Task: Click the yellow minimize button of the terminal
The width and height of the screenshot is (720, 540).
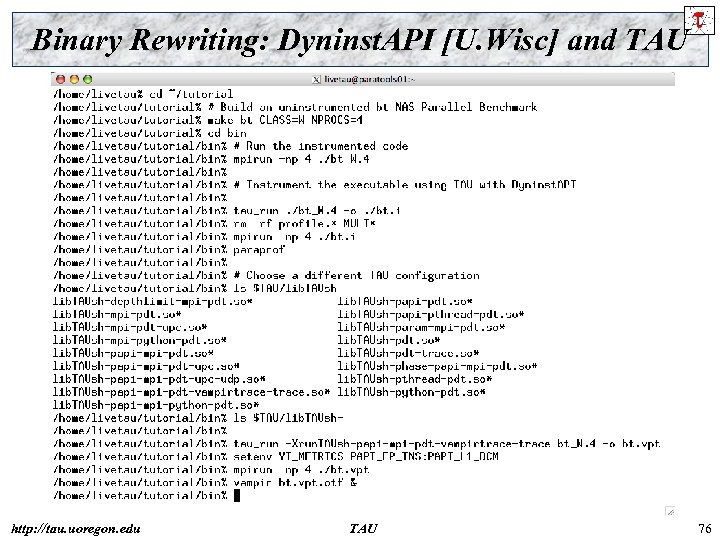Action: [x=74, y=79]
